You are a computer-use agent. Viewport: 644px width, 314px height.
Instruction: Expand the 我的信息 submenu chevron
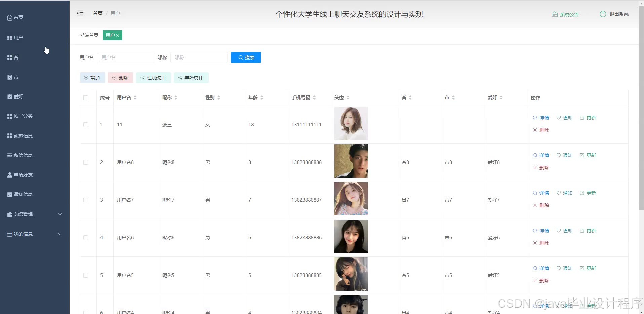[60, 234]
